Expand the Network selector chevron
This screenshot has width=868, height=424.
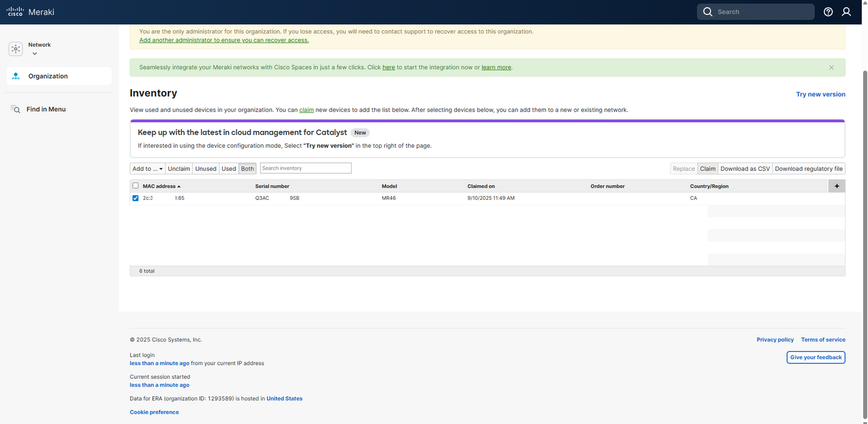pyautogui.click(x=35, y=54)
